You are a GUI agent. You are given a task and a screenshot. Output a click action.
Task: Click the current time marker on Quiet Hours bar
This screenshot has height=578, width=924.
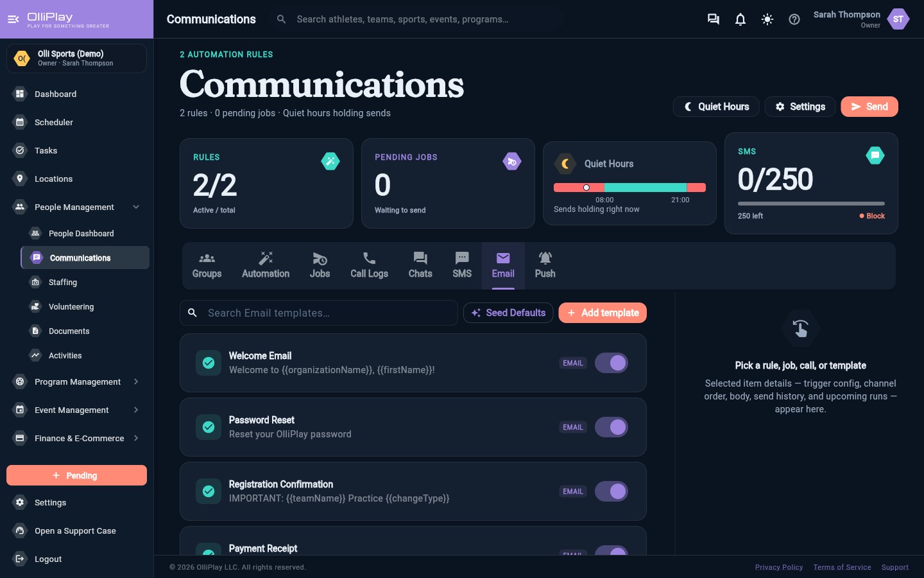(x=586, y=188)
